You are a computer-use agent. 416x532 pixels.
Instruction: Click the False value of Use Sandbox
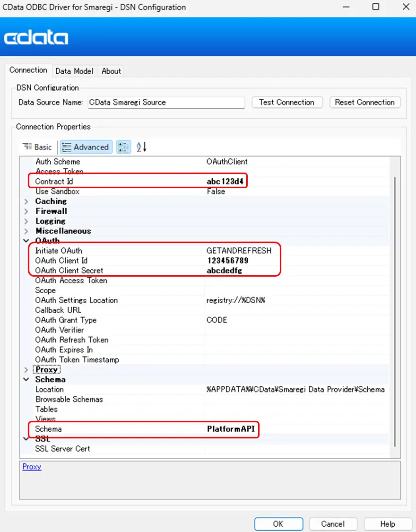pos(216,192)
